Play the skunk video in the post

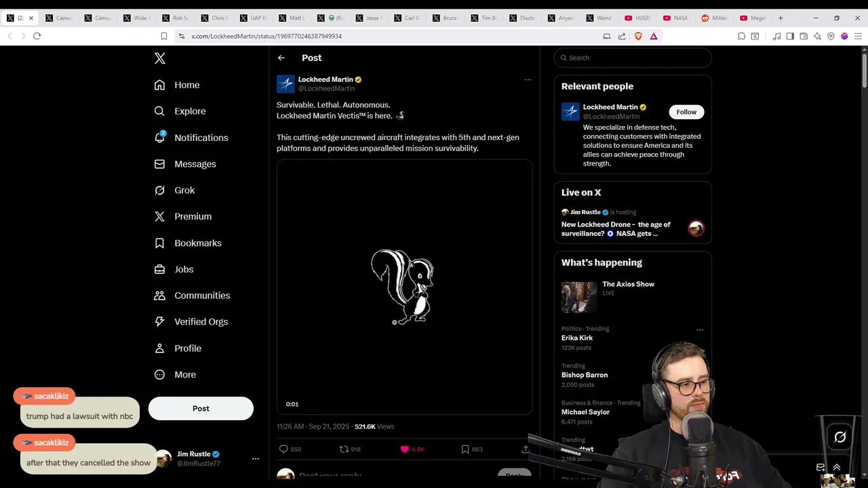tap(404, 287)
